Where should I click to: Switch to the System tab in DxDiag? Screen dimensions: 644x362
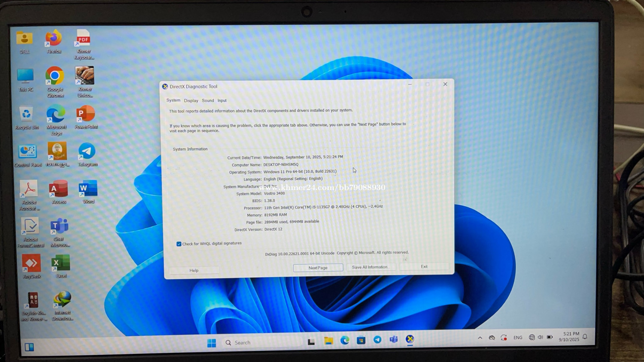(x=173, y=100)
